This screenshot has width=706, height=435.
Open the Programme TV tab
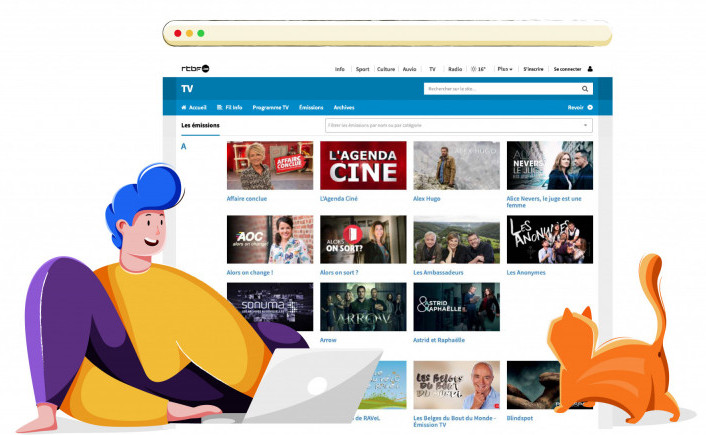pyautogui.click(x=270, y=107)
